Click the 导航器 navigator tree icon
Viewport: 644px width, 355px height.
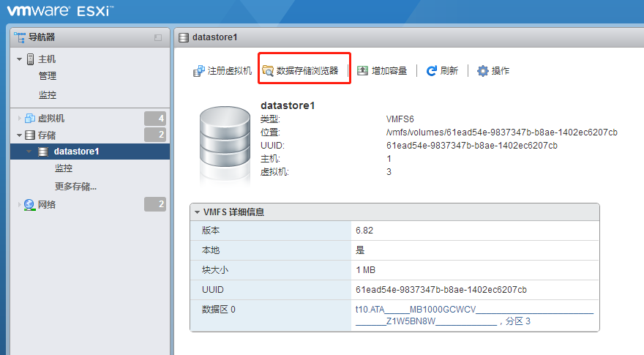[19, 37]
